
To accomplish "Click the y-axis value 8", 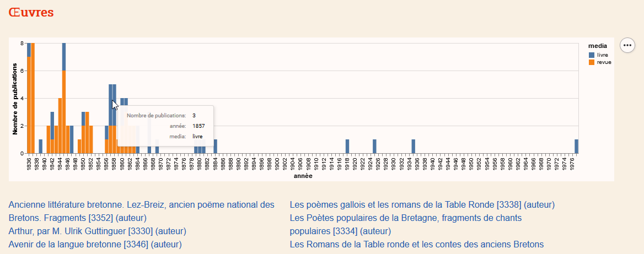I will [x=22, y=42].
